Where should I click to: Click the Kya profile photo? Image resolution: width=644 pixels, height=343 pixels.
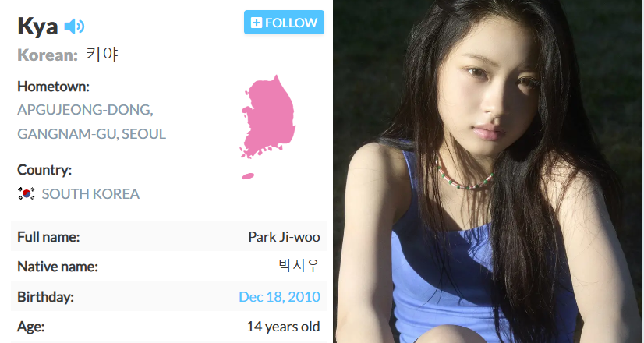(488, 171)
